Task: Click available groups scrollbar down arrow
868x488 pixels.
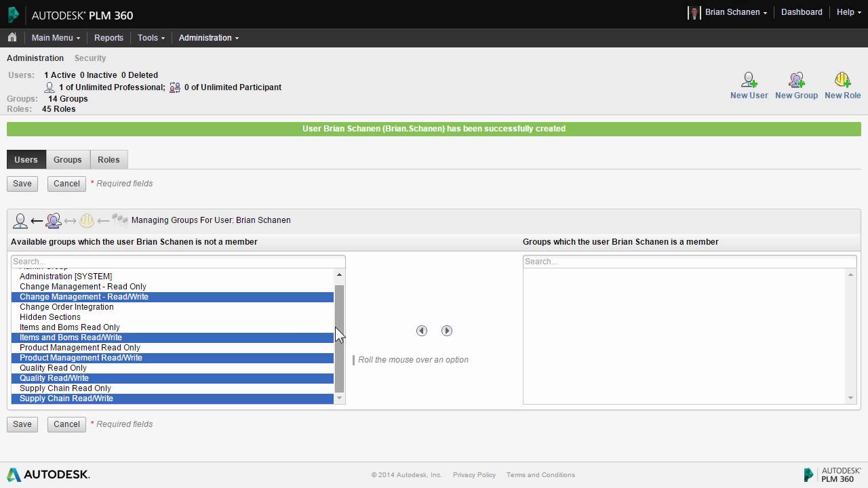Action: pyautogui.click(x=340, y=399)
